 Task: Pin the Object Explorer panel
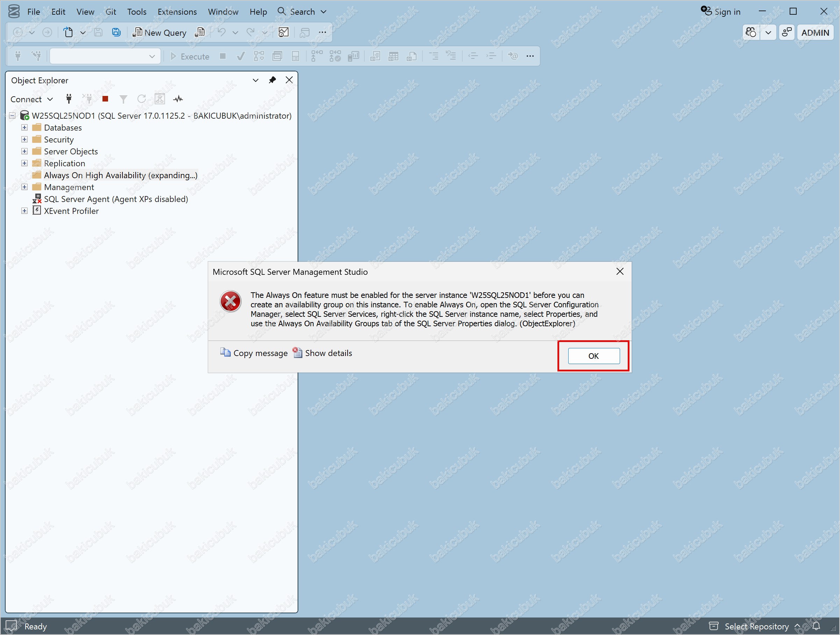[272, 80]
